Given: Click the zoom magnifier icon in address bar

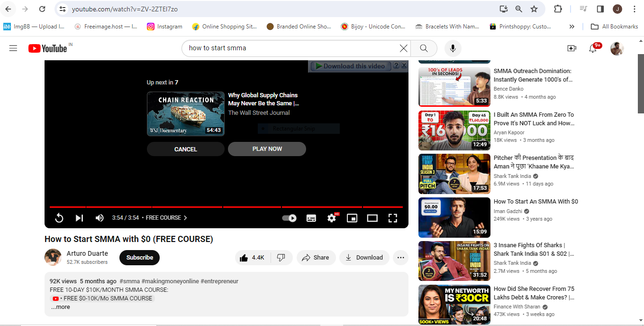Looking at the screenshot, I should (519, 9).
